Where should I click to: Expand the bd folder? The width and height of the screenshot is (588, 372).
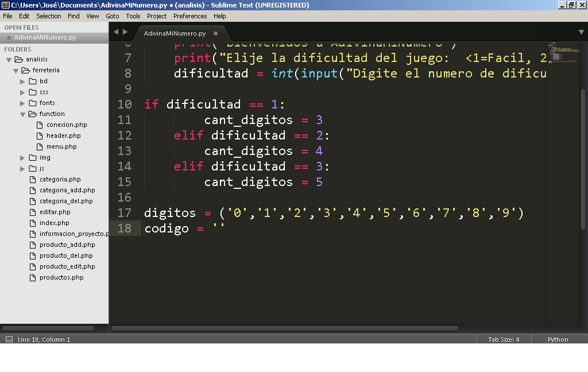[22, 82]
